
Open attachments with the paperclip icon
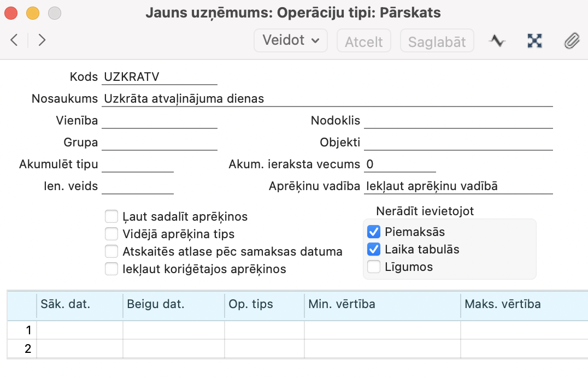click(572, 40)
